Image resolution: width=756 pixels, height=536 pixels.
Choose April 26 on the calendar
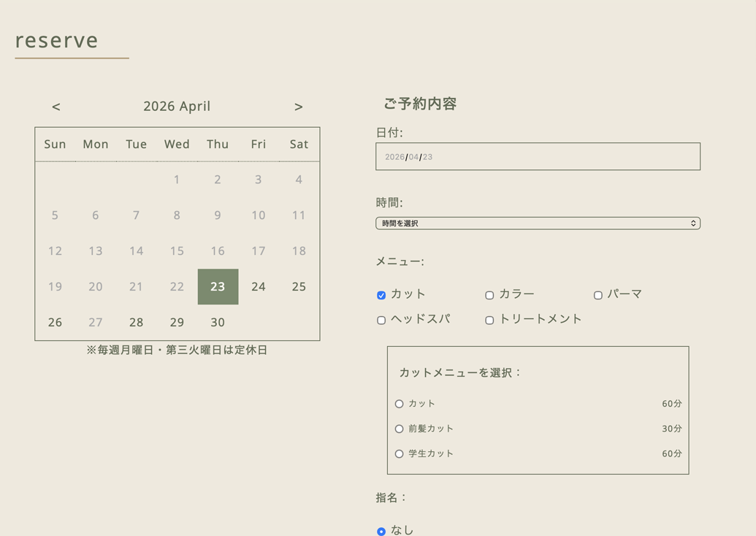point(55,322)
